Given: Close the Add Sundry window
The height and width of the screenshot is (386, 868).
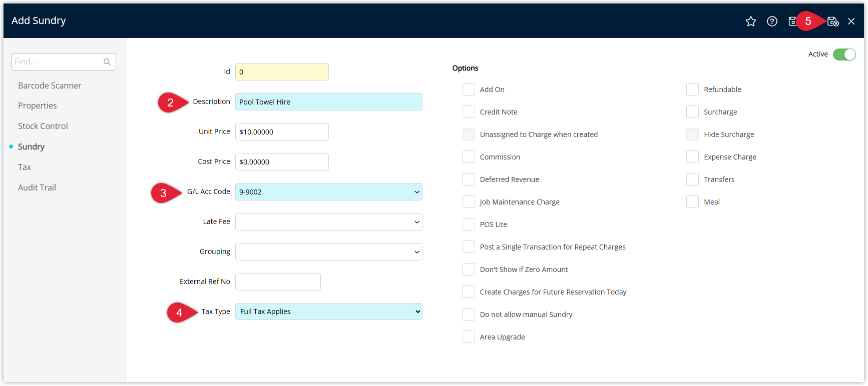Looking at the screenshot, I should click(x=851, y=21).
